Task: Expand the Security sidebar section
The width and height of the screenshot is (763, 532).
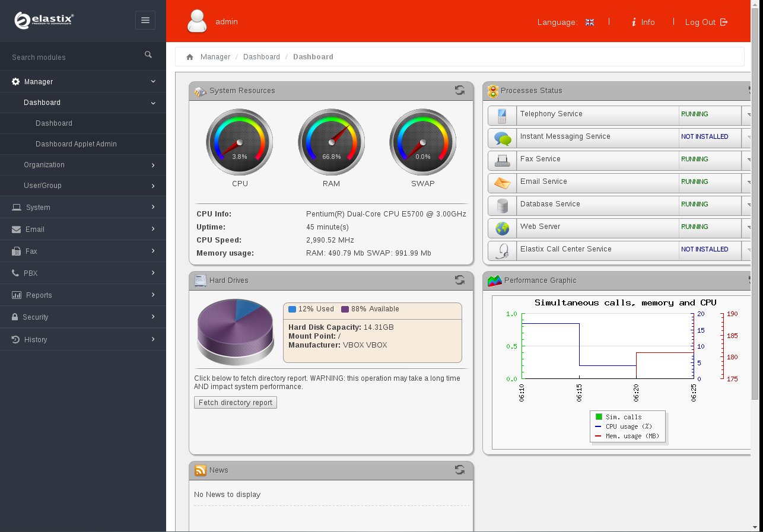Action: (83, 317)
